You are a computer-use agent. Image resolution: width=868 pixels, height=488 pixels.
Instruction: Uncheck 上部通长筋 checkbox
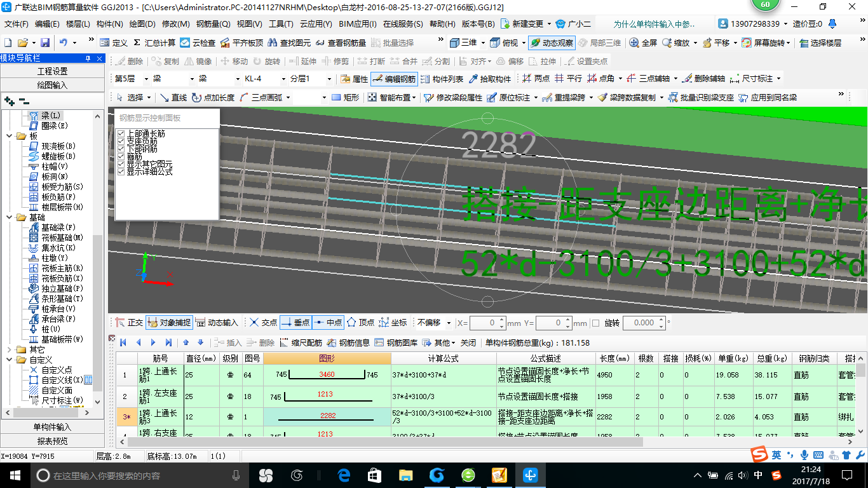(121, 133)
